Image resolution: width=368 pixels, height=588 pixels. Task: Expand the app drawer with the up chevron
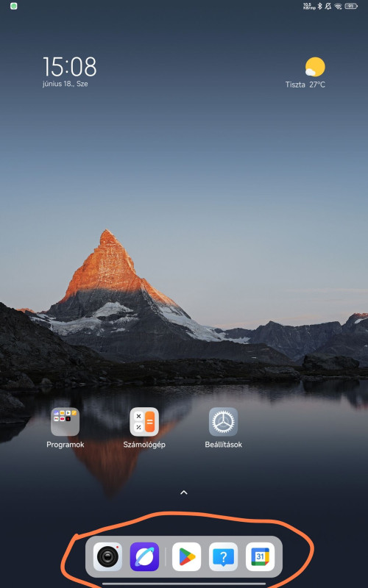(x=183, y=492)
